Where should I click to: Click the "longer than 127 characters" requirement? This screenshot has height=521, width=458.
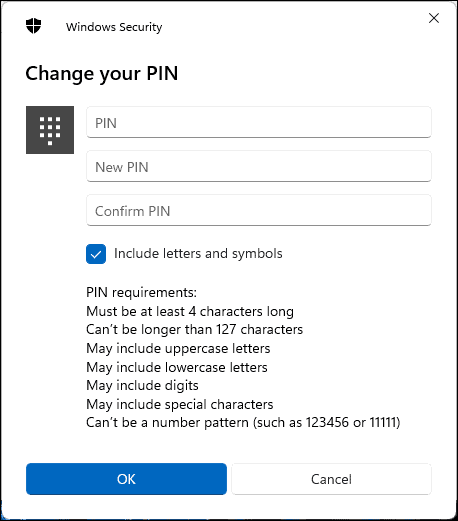click(194, 330)
